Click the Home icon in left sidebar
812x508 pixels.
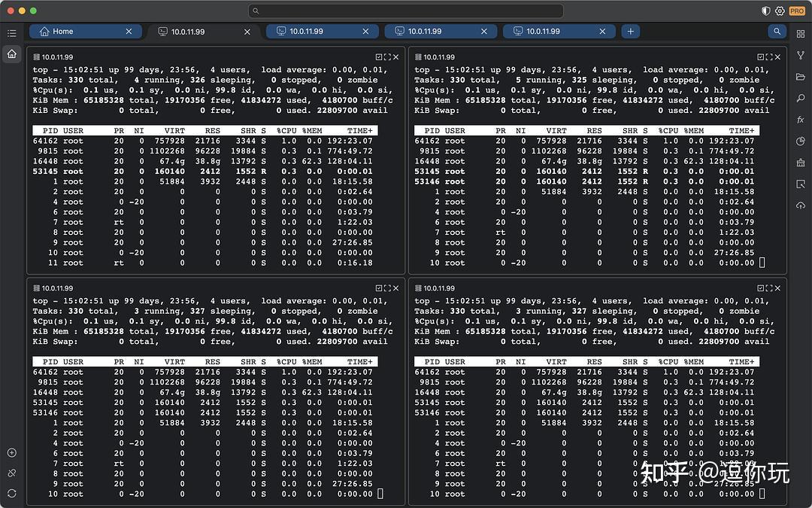coord(12,54)
